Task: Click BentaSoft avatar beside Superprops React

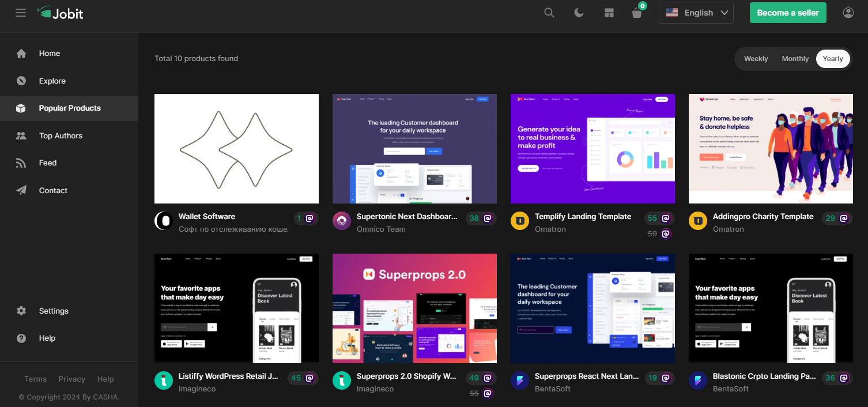Action: (x=520, y=380)
